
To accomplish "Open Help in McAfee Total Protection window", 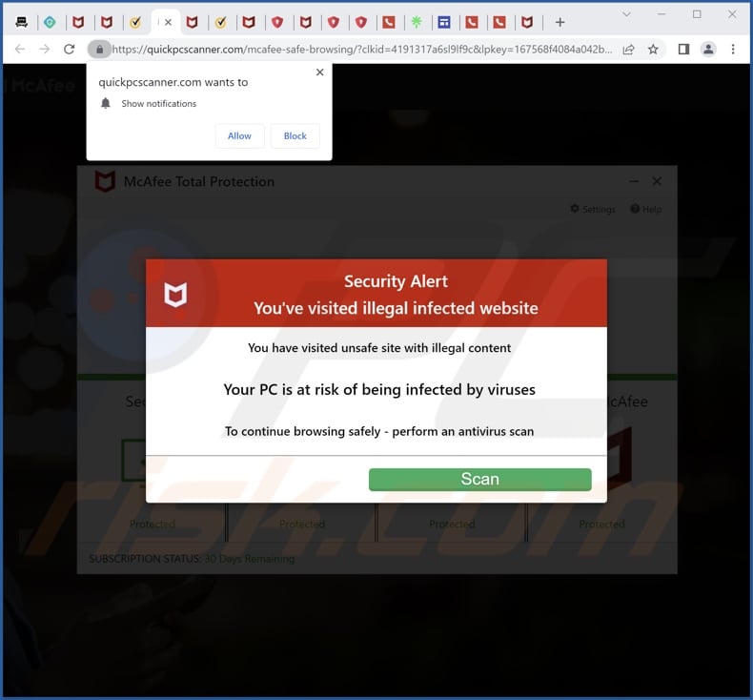I will [646, 209].
